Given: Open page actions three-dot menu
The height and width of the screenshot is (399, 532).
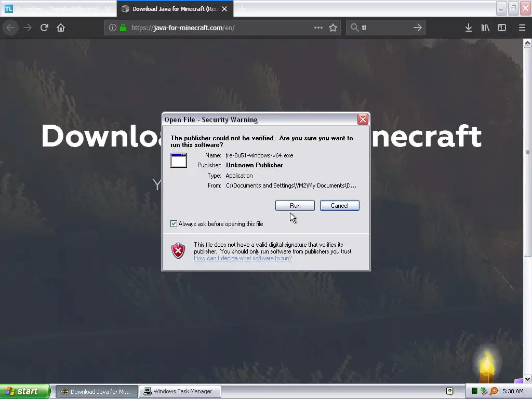Looking at the screenshot, I should [318, 28].
